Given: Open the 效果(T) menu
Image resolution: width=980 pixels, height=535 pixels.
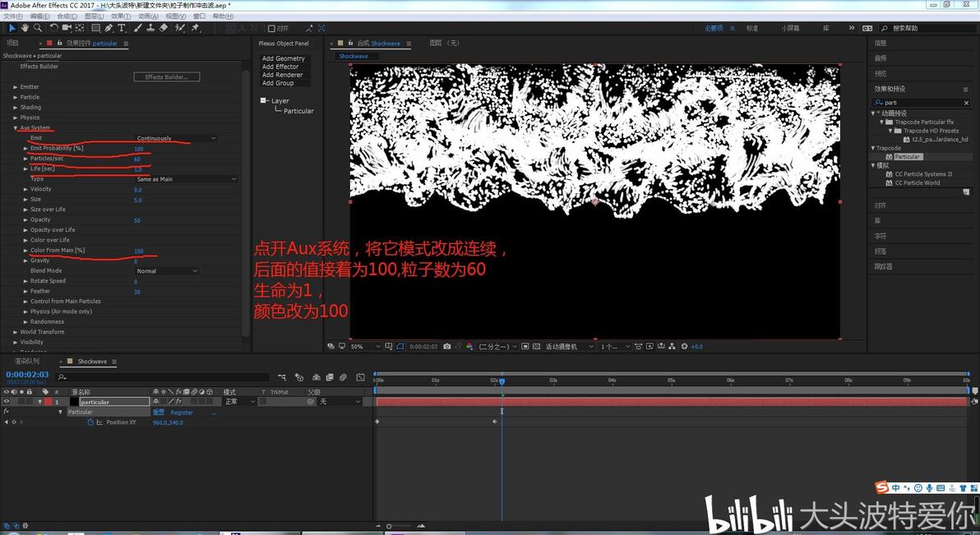Looking at the screenshot, I should click(x=121, y=16).
